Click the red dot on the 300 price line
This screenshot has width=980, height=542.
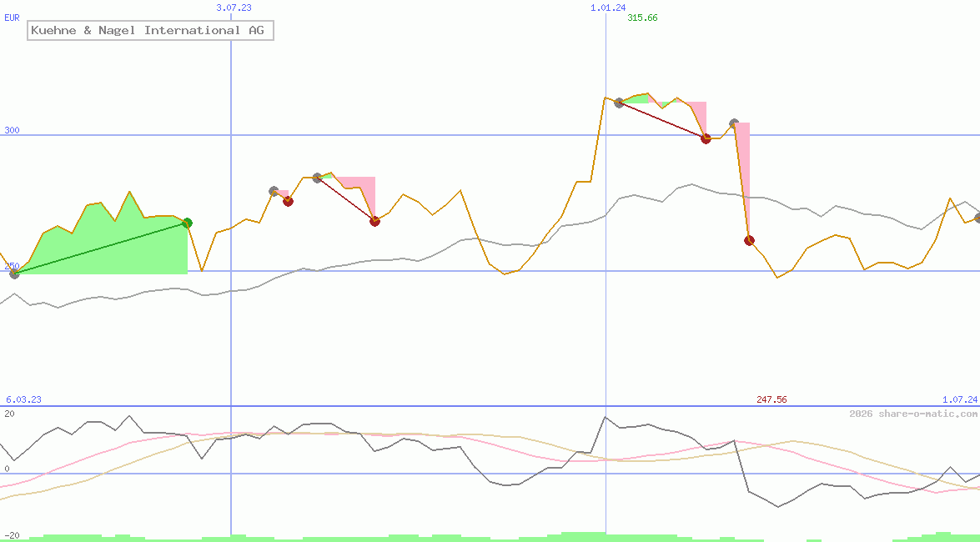(x=706, y=138)
